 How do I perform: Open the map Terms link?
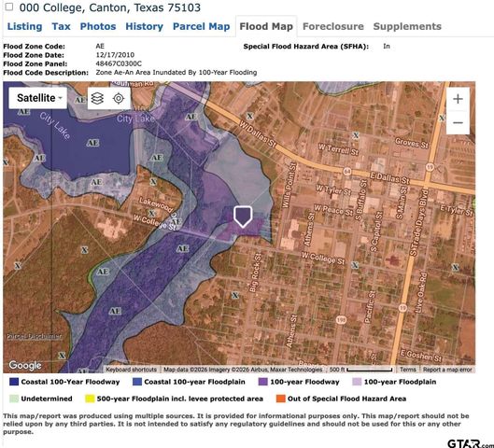click(408, 370)
